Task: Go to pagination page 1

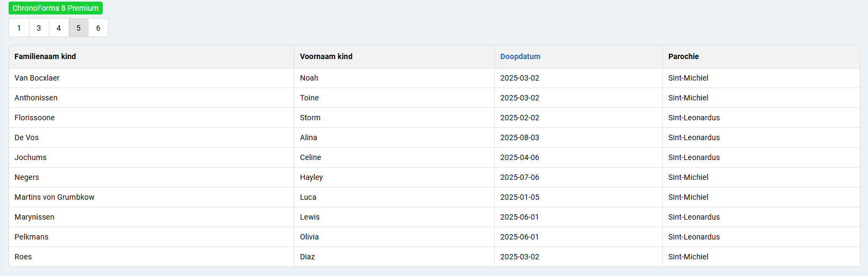Action: [x=19, y=28]
